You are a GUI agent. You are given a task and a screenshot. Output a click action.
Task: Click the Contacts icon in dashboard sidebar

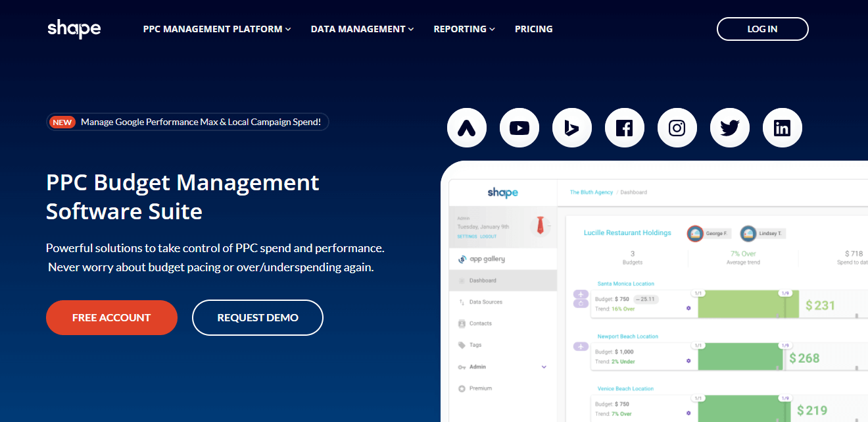pyautogui.click(x=462, y=324)
